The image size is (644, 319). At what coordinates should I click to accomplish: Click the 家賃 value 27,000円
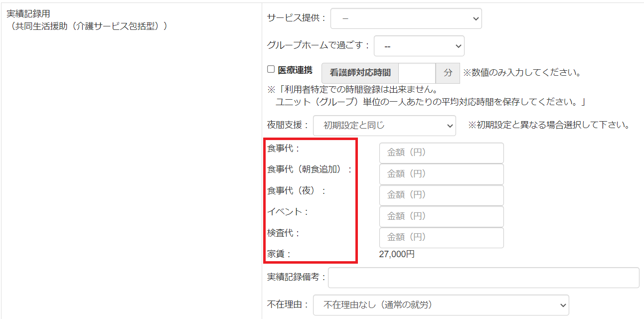click(x=397, y=255)
